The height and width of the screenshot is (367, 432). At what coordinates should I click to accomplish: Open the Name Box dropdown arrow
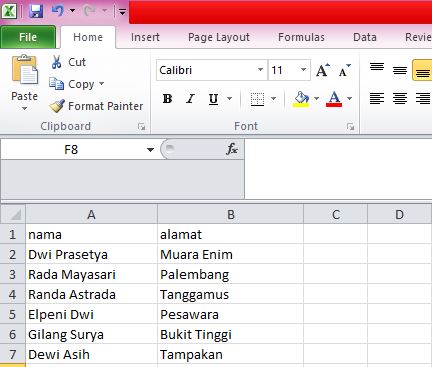[x=150, y=150]
